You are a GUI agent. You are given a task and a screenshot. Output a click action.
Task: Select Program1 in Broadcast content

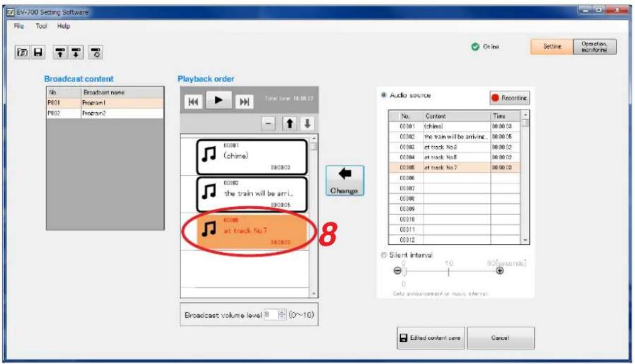coord(105,103)
